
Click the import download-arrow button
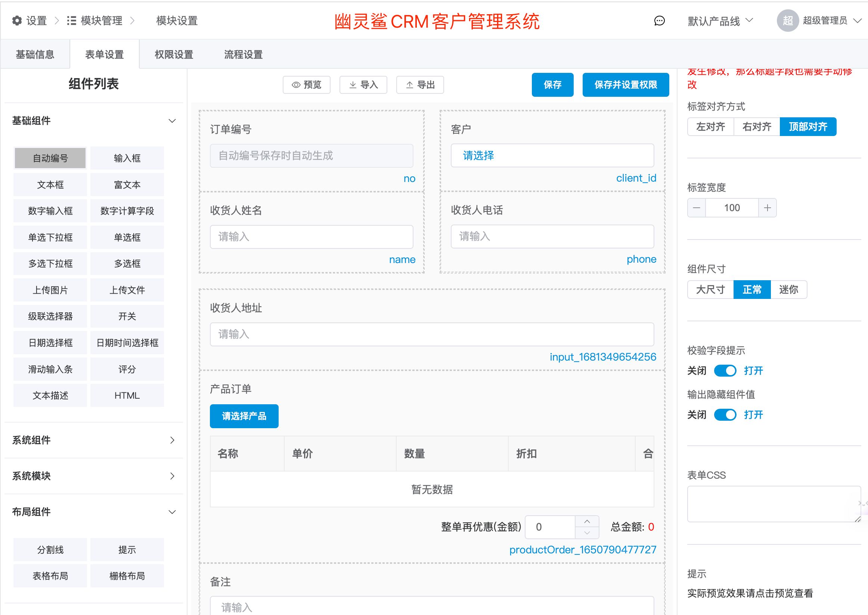(363, 85)
